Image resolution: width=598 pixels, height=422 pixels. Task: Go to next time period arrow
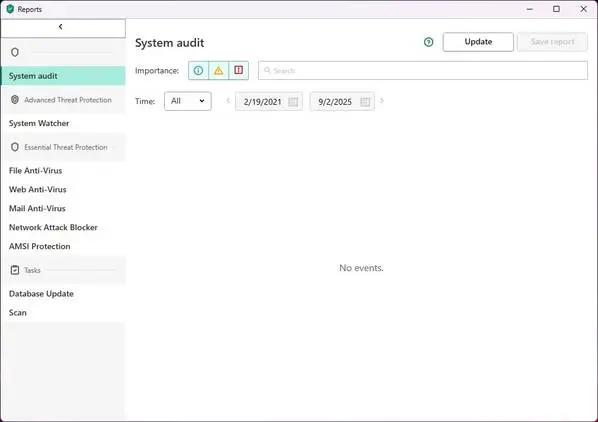(382, 101)
